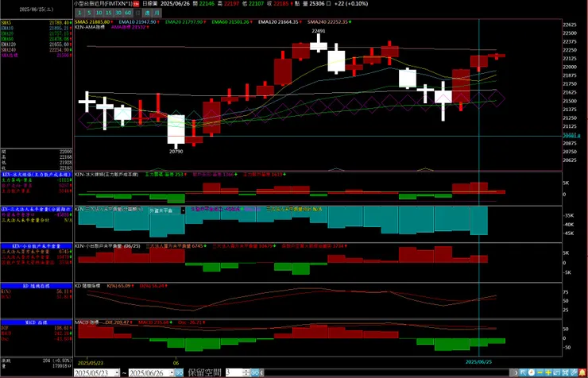Switch chart to 30-minute period
This screenshot has width=588, height=378.
click(x=118, y=13)
